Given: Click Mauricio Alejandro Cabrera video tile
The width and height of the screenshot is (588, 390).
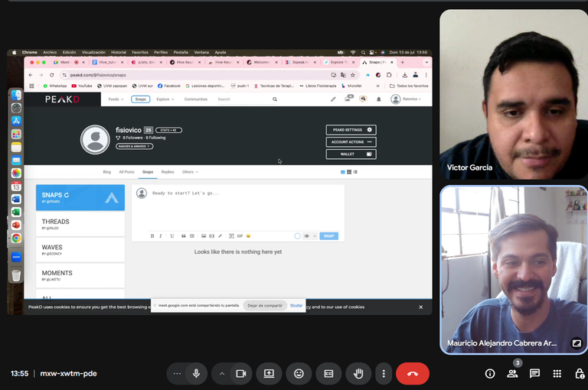Looking at the screenshot, I should 514,270.
